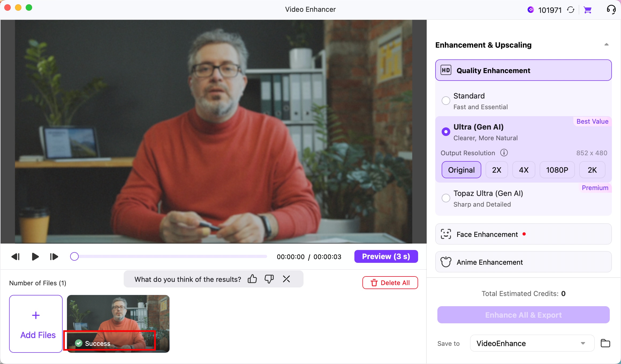Click the video timeline scrubber handle
Screen dimensions: 621x364
tap(74, 256)
